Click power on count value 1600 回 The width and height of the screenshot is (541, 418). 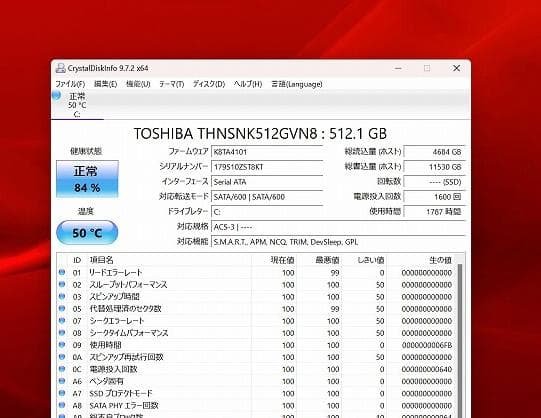(435, 197)
